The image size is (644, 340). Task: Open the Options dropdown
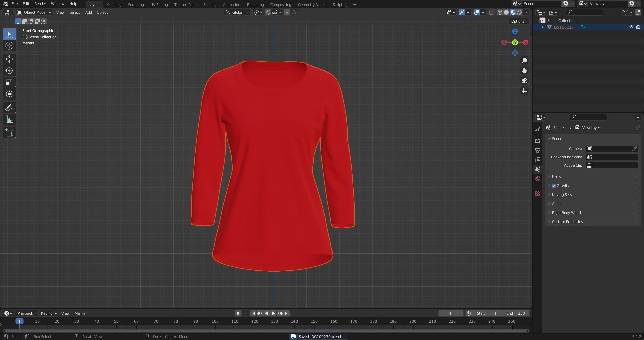[520, 21]
